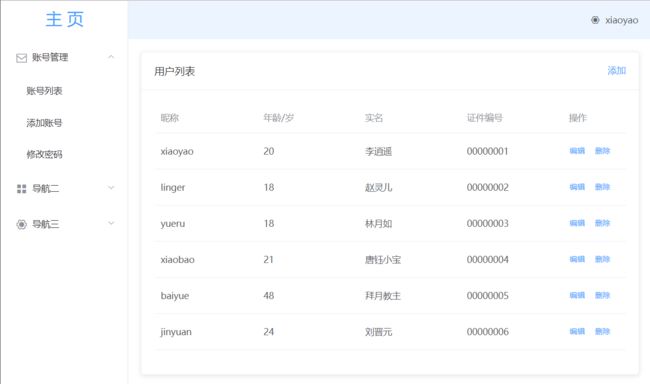Viewport: 650px width, 384px height.
Task: Edit the yueru row
Action: pos(577,223)
